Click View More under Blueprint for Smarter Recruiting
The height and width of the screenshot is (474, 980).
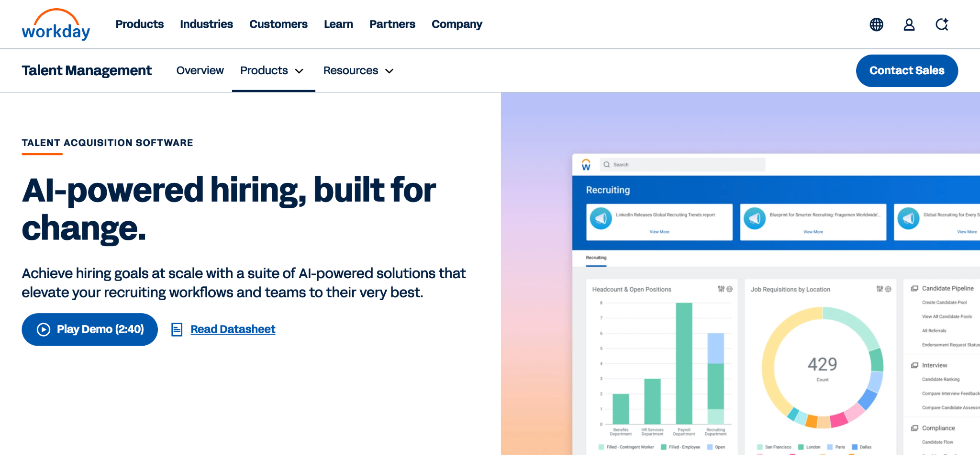813,232
